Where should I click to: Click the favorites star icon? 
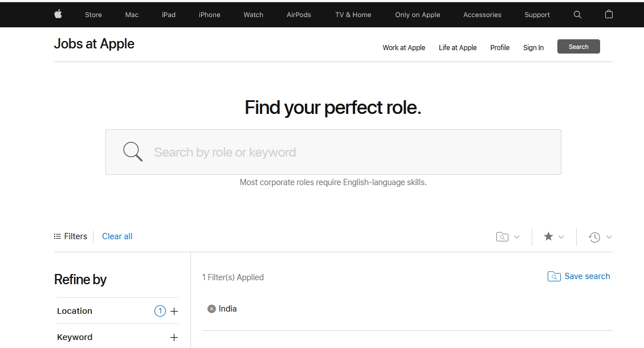[548, 236]
